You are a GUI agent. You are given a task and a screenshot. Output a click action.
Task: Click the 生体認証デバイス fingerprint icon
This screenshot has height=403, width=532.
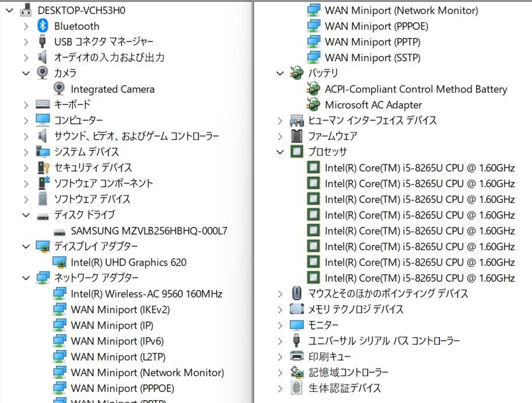tap(297, 388)
